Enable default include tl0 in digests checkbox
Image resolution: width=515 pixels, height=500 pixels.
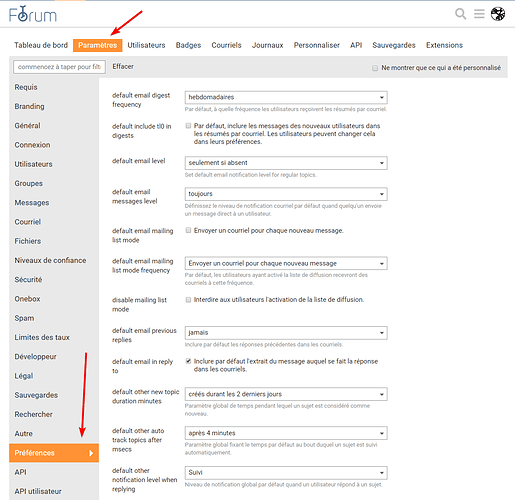coord(188,126)
